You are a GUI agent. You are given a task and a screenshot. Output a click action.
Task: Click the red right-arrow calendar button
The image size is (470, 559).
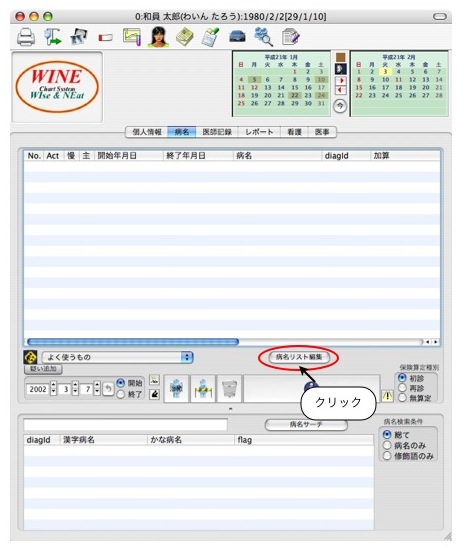click(x=341, y=81)
